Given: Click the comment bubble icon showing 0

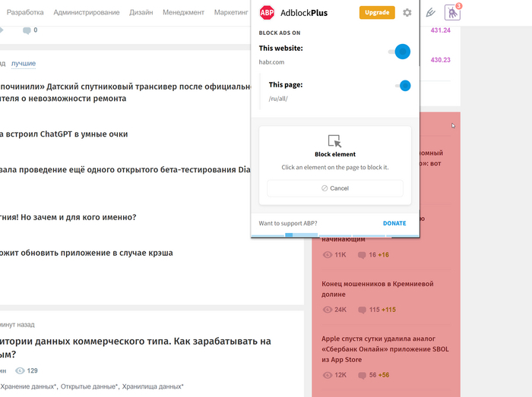Looking at the screenshot, I should click(x=27, y=30).
